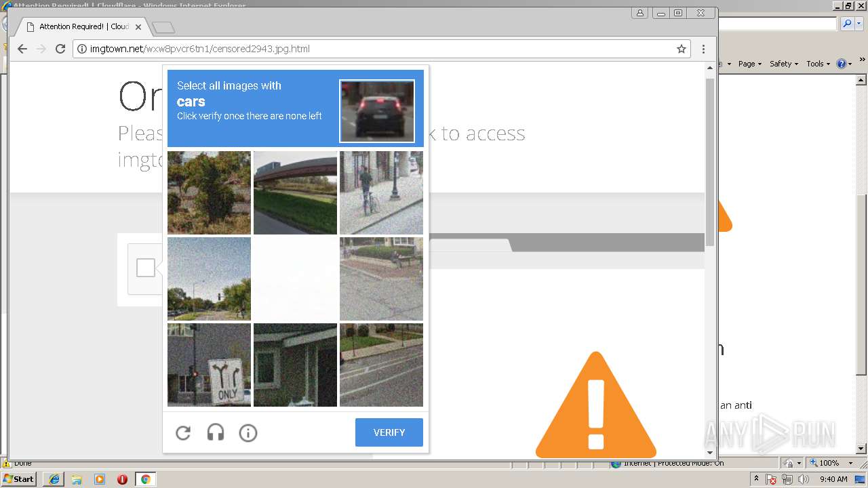This screenshot has width=868, height=488.
Task: Select the person with bicycle tile
Action: 381,192
